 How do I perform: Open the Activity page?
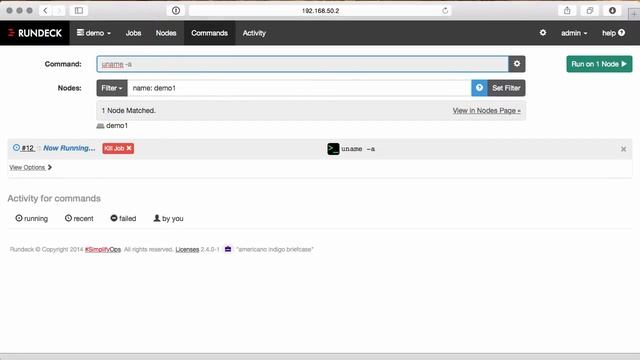coord(254,33)
